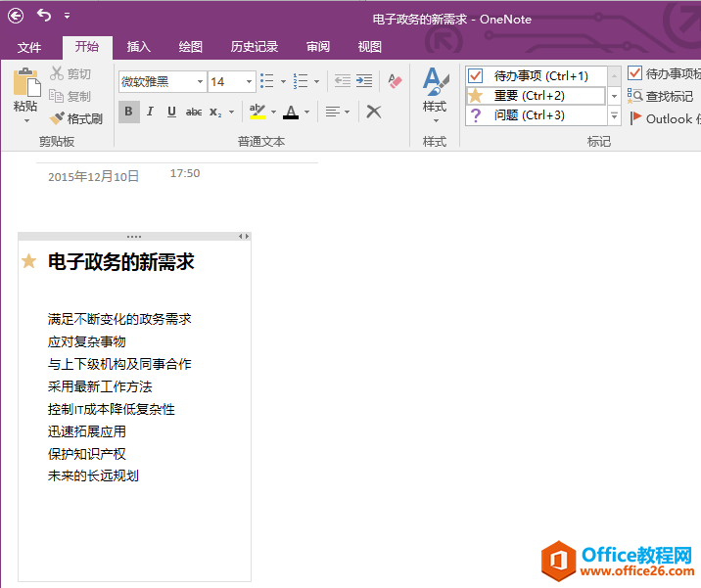Image resolution: width=701 pixels, height=588 pixels.
Task: Click the paragraph alignment icon
Action: 333,112
